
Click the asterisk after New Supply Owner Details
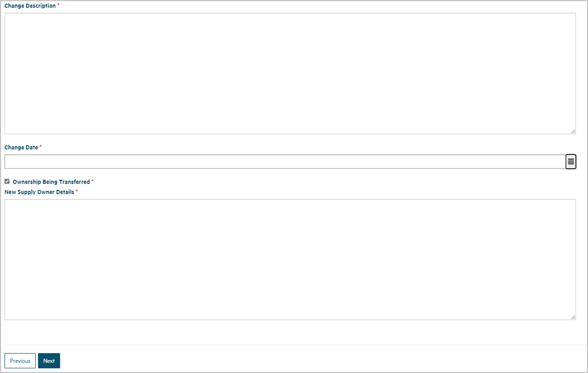point(77,191)
